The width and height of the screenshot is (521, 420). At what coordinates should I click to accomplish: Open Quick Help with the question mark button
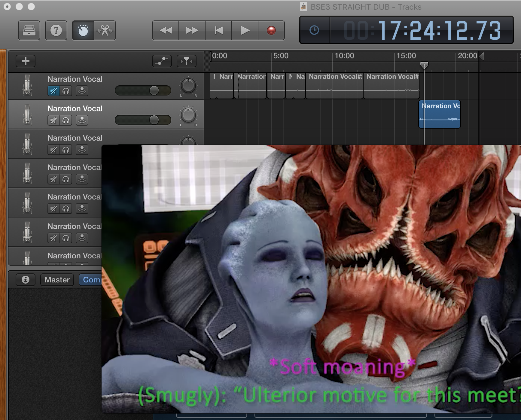point(56,30)
